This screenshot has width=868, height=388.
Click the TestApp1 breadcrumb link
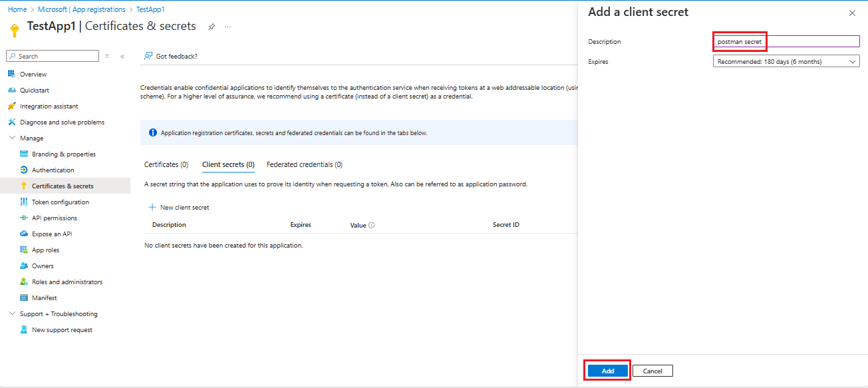click(x=150, y=9)
